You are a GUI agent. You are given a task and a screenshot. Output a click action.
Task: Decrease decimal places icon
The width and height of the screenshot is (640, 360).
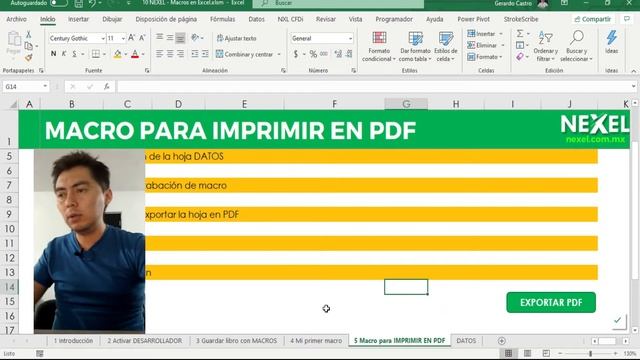349,54
